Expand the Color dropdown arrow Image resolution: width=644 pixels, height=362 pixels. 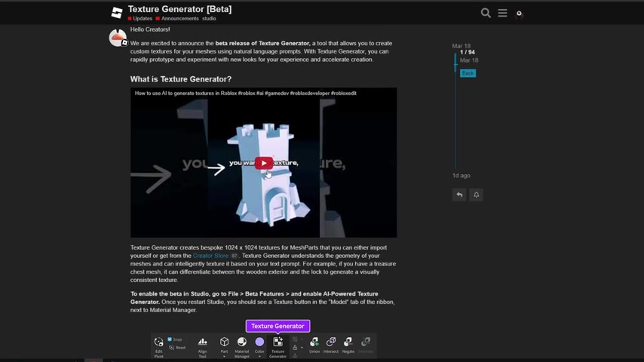(x=259, y=356)
